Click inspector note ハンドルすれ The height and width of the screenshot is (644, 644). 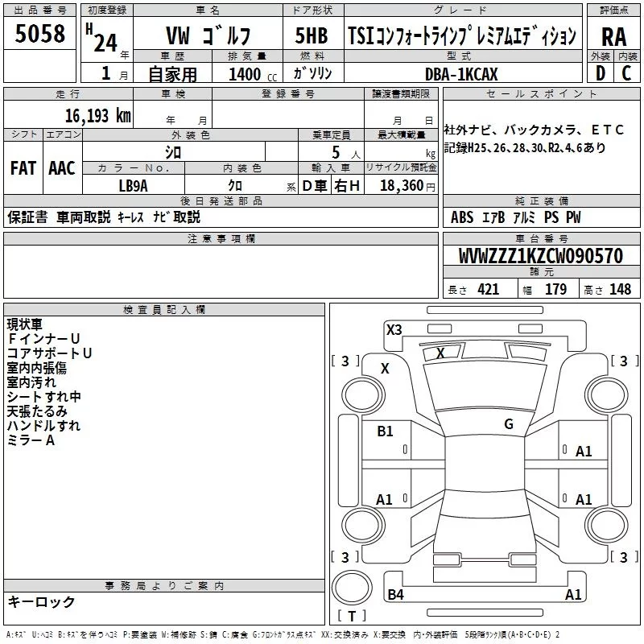[43, 426]
